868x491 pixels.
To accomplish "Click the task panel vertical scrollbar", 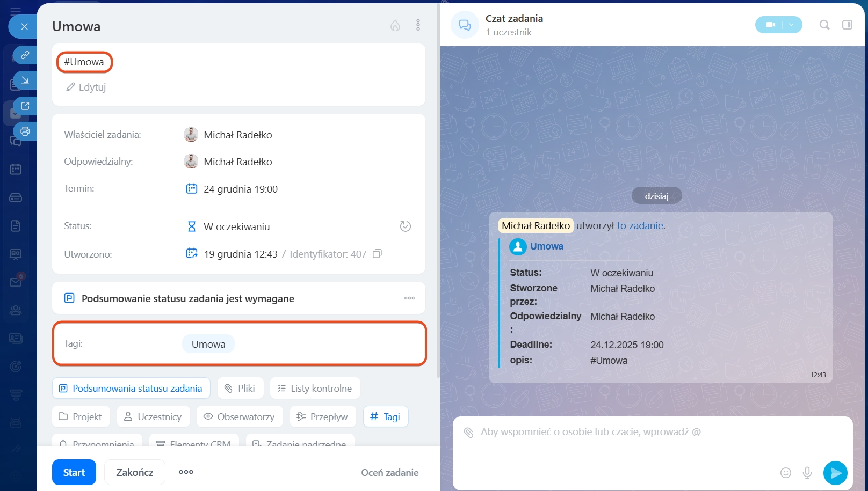I will (x=438, y=190).
